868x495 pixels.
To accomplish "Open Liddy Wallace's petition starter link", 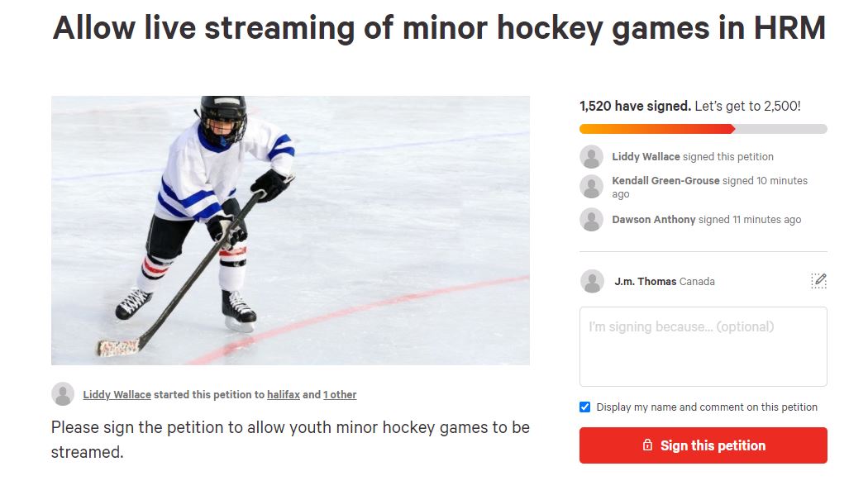I will click(117, 395).
